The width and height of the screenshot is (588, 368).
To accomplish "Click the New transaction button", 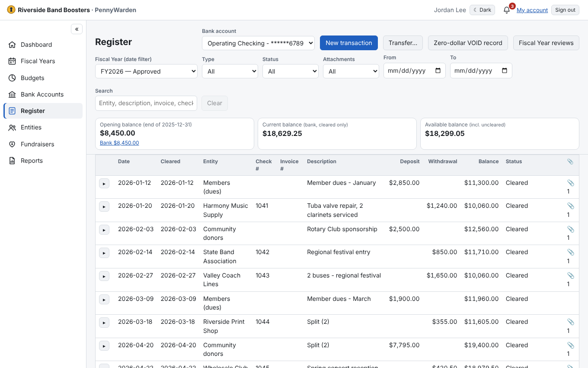I will 349,43.
